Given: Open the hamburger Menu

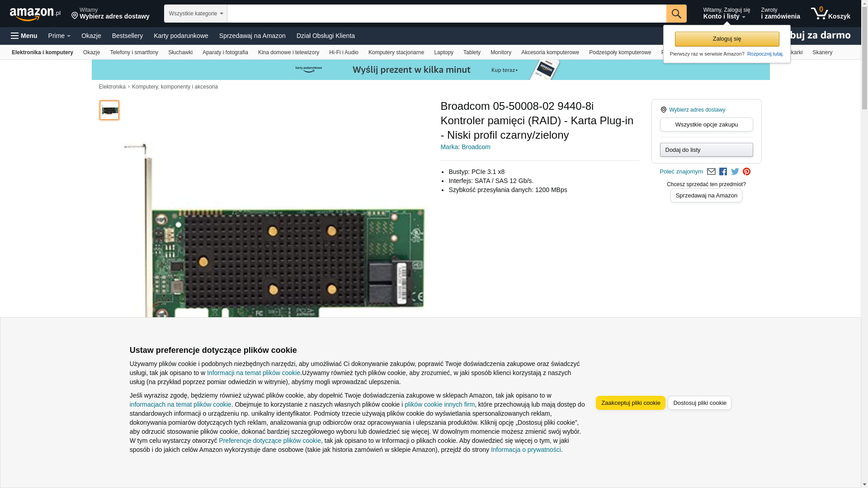Looking at the screenshot, I should (24, 36).
